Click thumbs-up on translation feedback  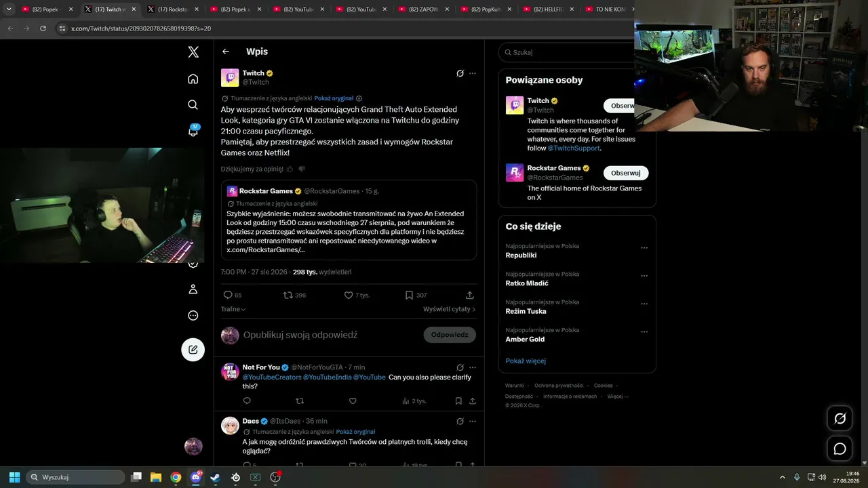(290, 169)
